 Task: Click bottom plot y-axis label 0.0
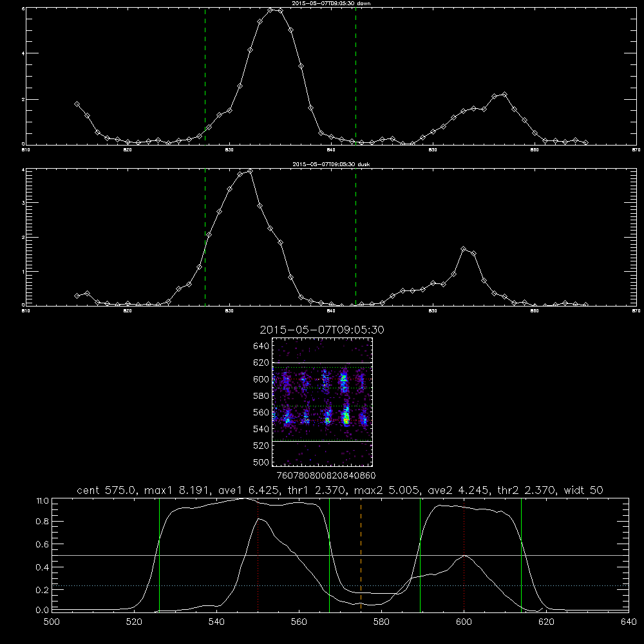43,610
